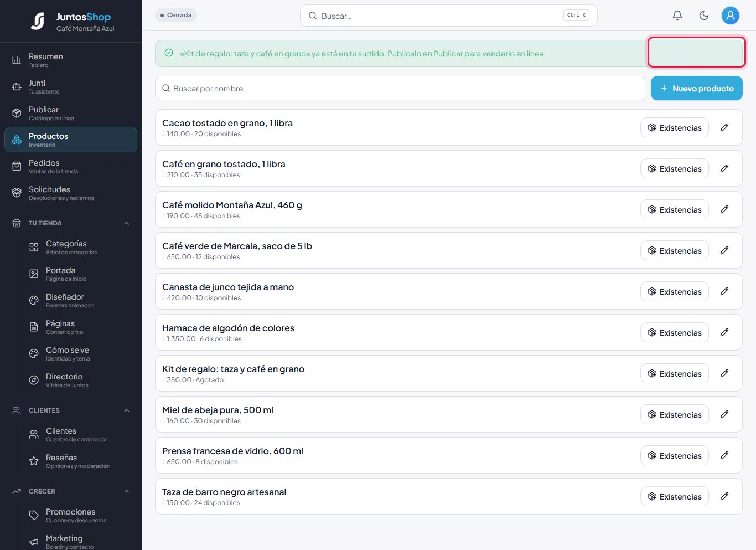
Task: Collapse the CRECER section
Action: click(71, 491)
